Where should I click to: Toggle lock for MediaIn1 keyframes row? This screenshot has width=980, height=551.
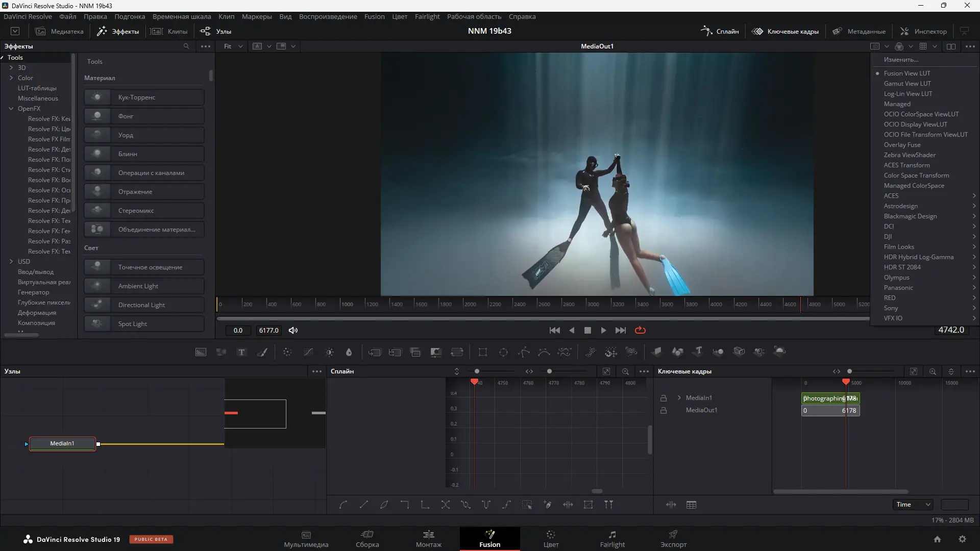pos(664,398)
